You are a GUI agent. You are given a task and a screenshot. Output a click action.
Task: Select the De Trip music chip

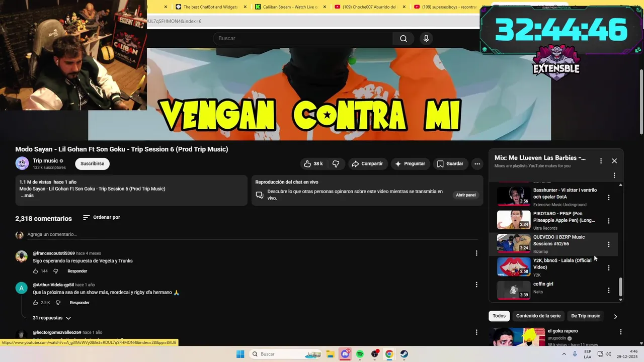[x=586, y=316]
